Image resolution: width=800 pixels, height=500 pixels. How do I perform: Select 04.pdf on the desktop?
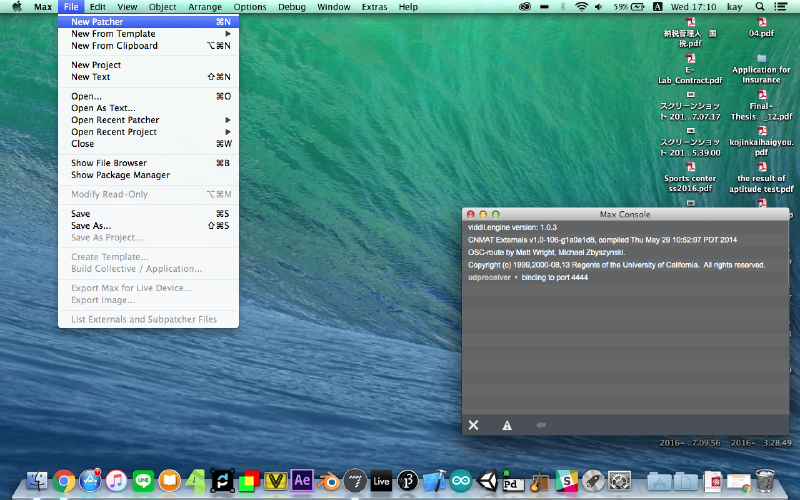[761, 28]
